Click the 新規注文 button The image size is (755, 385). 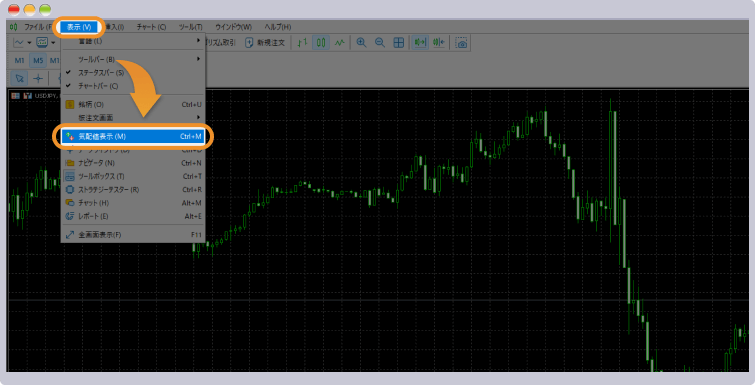click(265, 43)
